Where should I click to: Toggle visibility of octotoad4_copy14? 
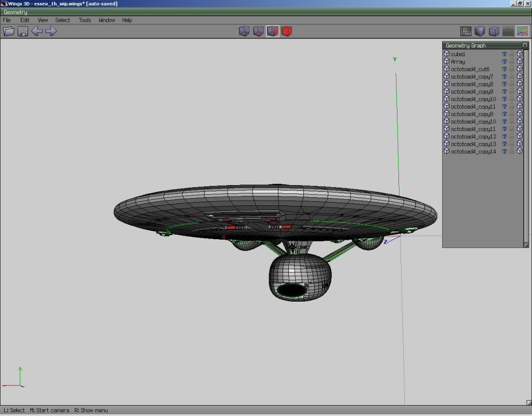point(504,151)
